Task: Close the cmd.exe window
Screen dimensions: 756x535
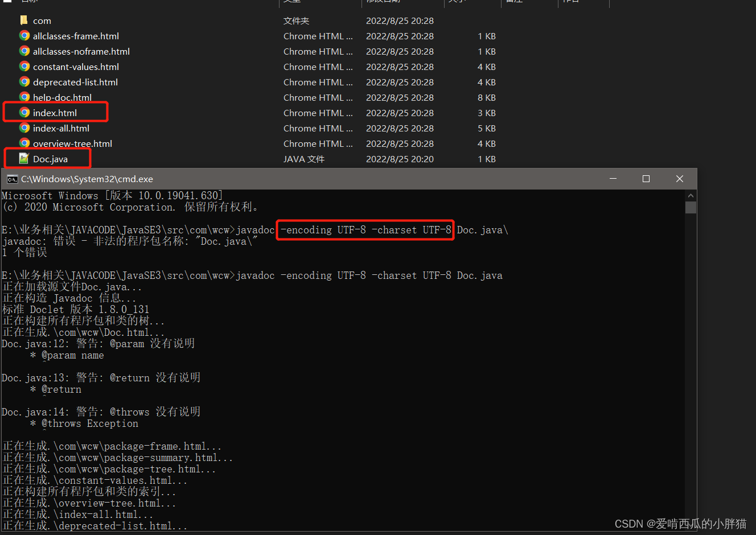Action: (680, 179)
